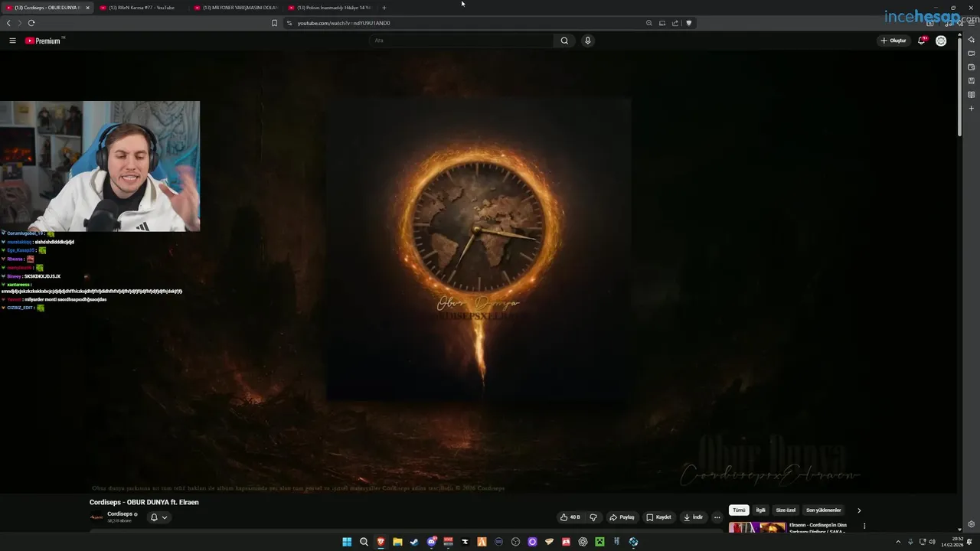The height and width of the screenshot is (551, 980).
Task: Select the İlgili filter chip
Action: click(760, 510)
